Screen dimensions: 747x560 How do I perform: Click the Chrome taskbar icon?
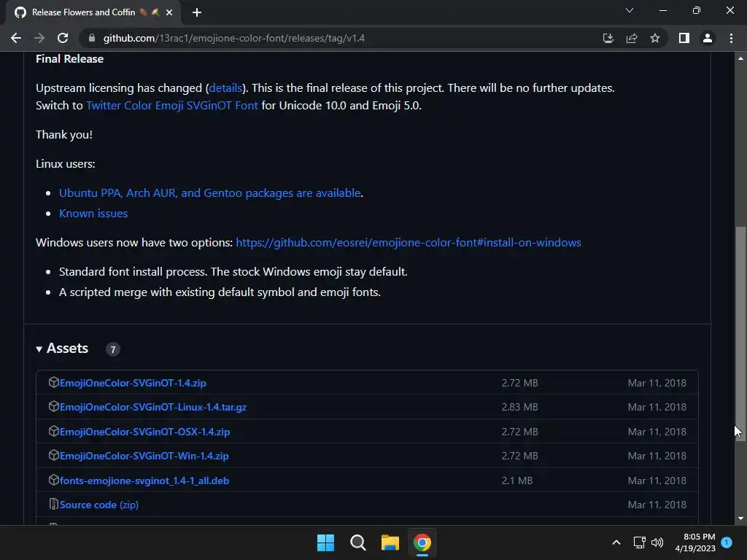(422, 542)
